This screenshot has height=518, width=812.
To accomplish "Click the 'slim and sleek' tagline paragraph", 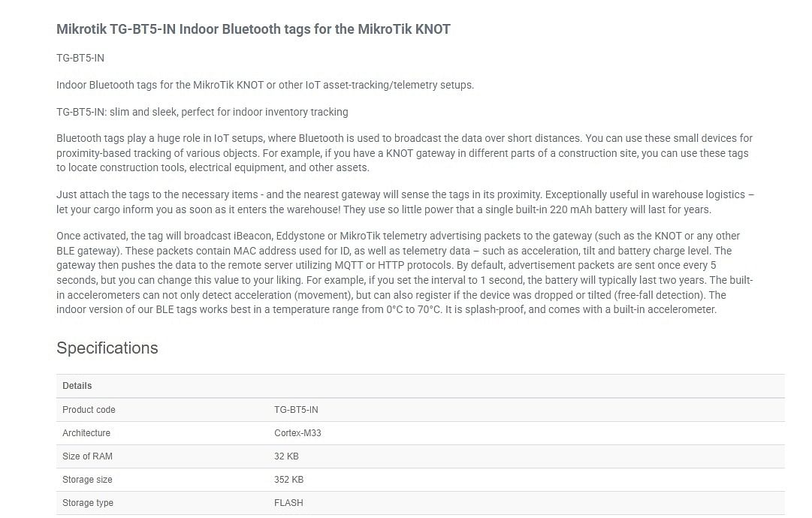I will [x=203, y=112].
